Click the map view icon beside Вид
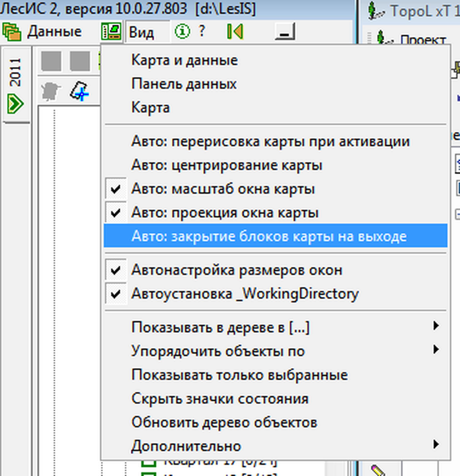460x476 pixels. [111, 31]
